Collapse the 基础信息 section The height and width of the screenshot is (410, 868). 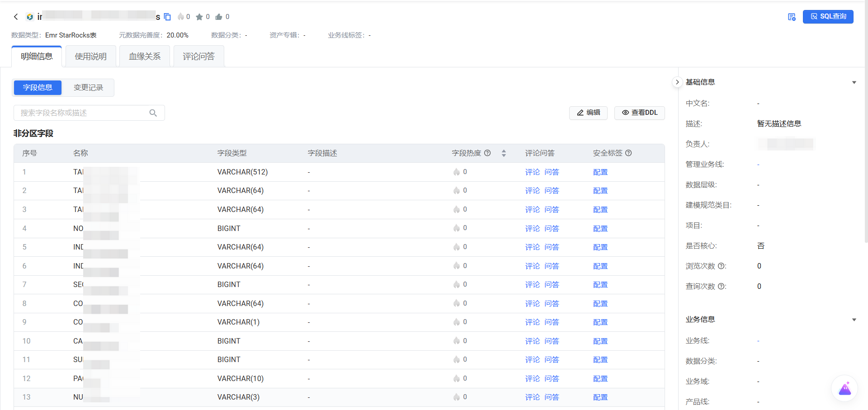click(854, 82)
